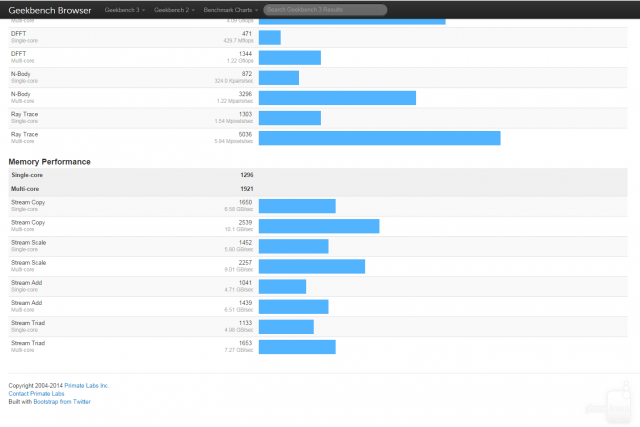Open the Primate Labs Inc. link

(87, 385)
